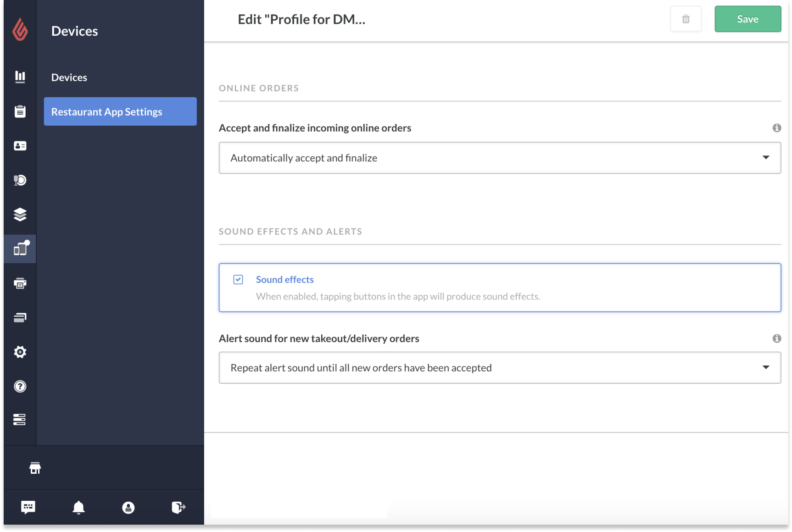Open the printer icon in sidebar
792x532 pixels.
20,283
